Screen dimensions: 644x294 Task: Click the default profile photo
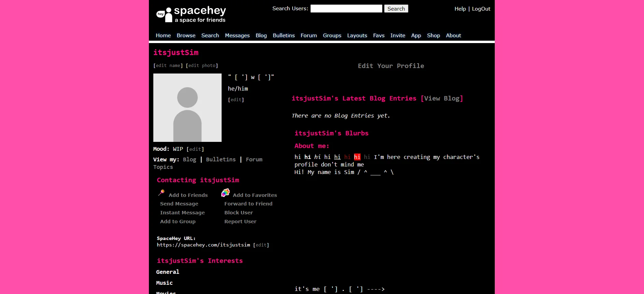[187, 108]
